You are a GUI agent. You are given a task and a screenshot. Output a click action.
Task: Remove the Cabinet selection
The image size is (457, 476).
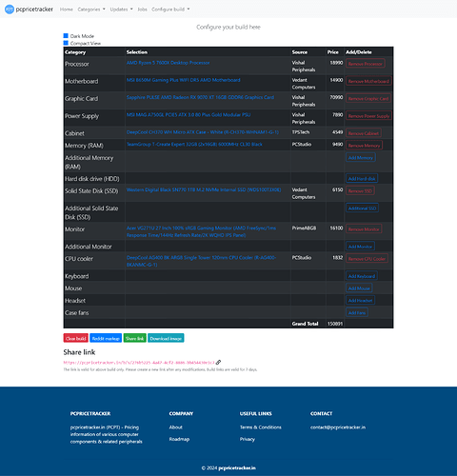click(x=364, y=133)
